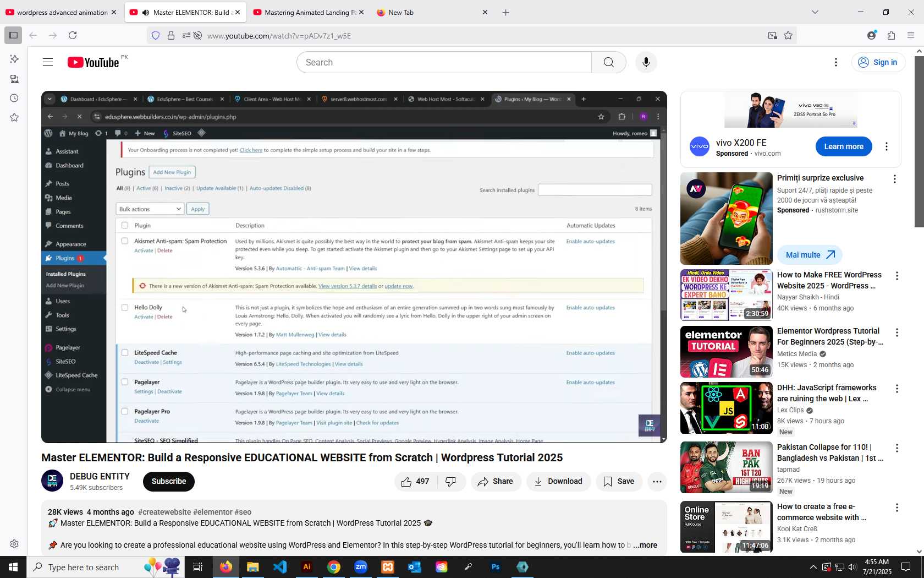Open a new browser tab
924x578 pixels.
(505, 12)
